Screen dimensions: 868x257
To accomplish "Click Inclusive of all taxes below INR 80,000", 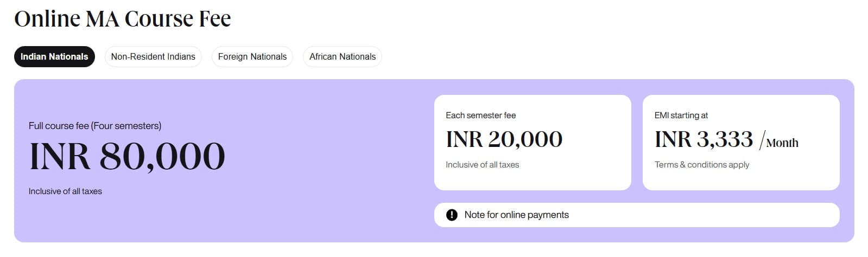I will point(65,191).
